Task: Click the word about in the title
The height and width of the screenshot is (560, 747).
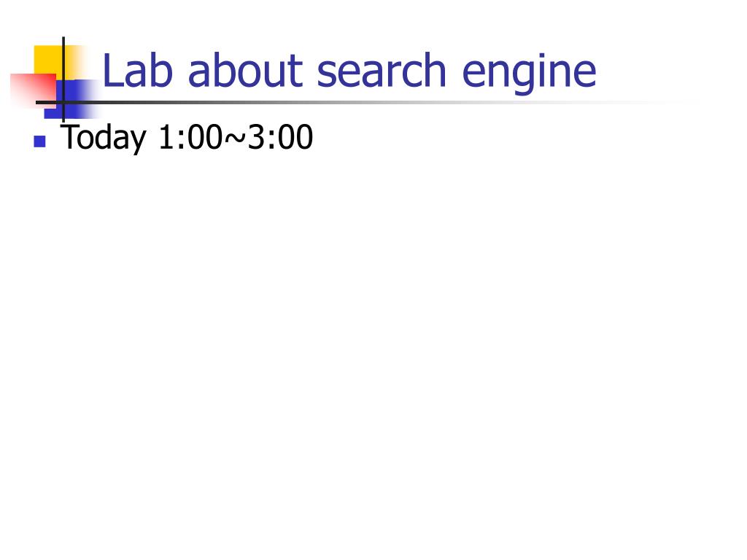Action: coord(245,71)
